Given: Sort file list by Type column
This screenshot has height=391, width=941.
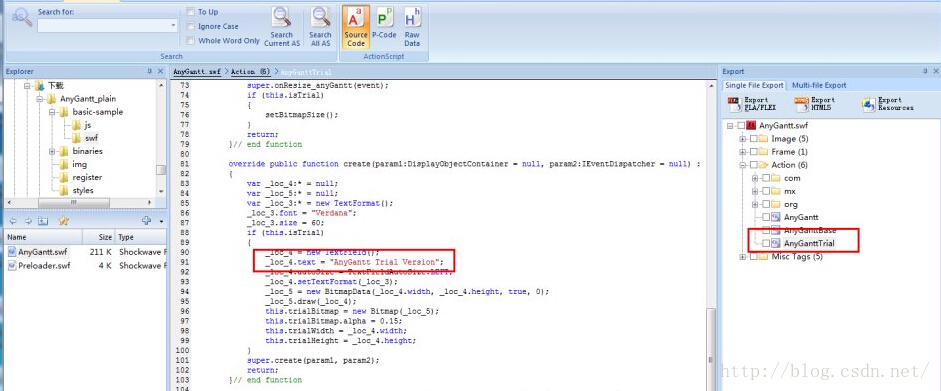Looking at the screenshot, I should pyautogui.click(x=140, y=237).
